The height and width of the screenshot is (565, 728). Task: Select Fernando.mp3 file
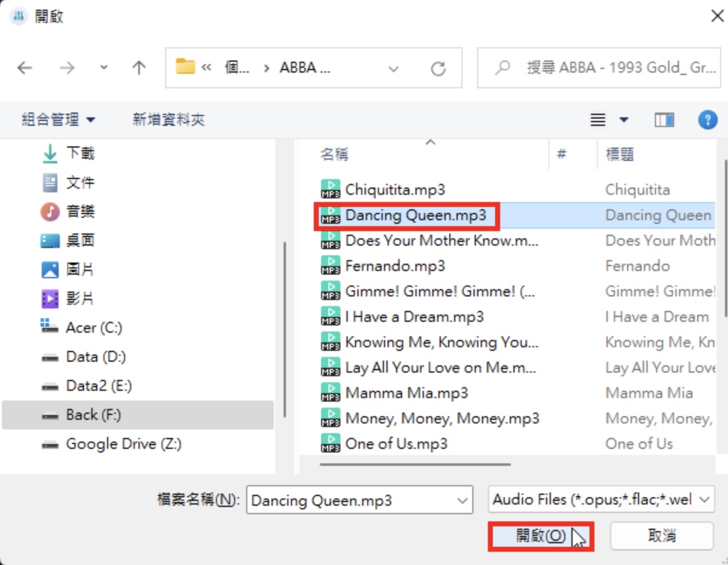pos(395,266)
